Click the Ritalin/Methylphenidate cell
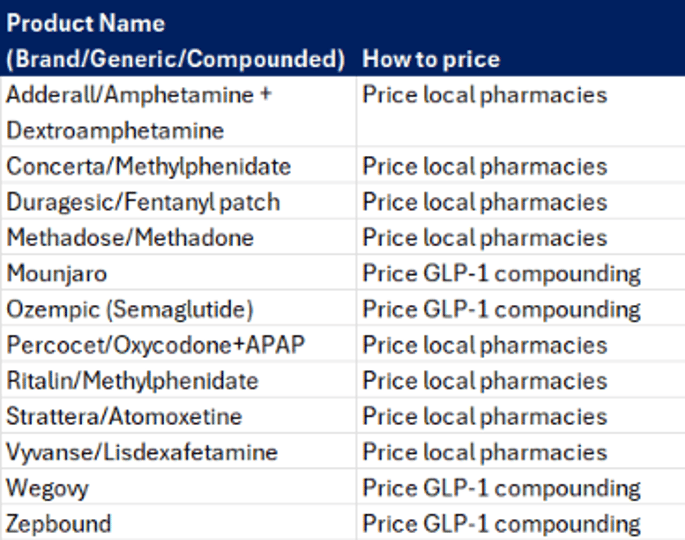 tap(132, 381)
